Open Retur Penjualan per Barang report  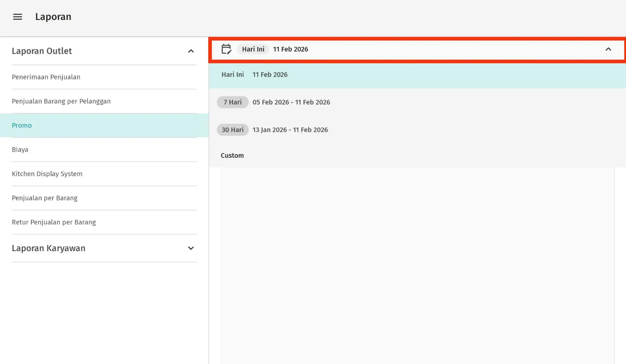54,222
